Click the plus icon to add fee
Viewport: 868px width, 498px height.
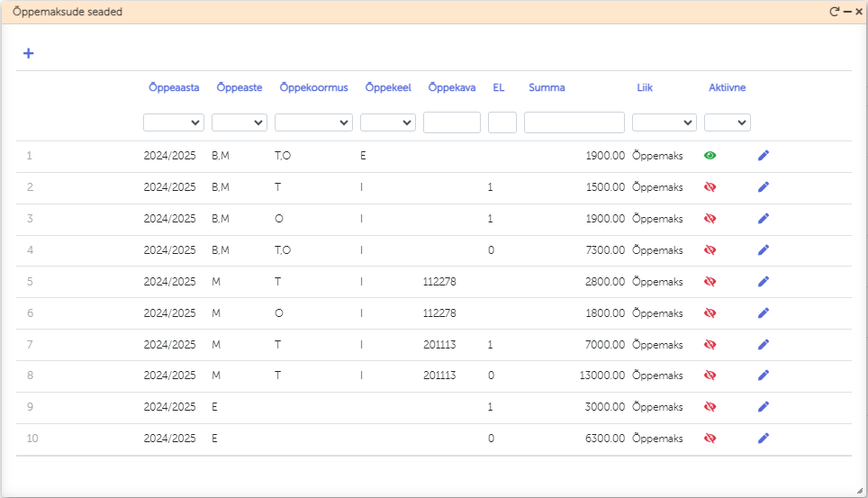[x=28, y=54]
